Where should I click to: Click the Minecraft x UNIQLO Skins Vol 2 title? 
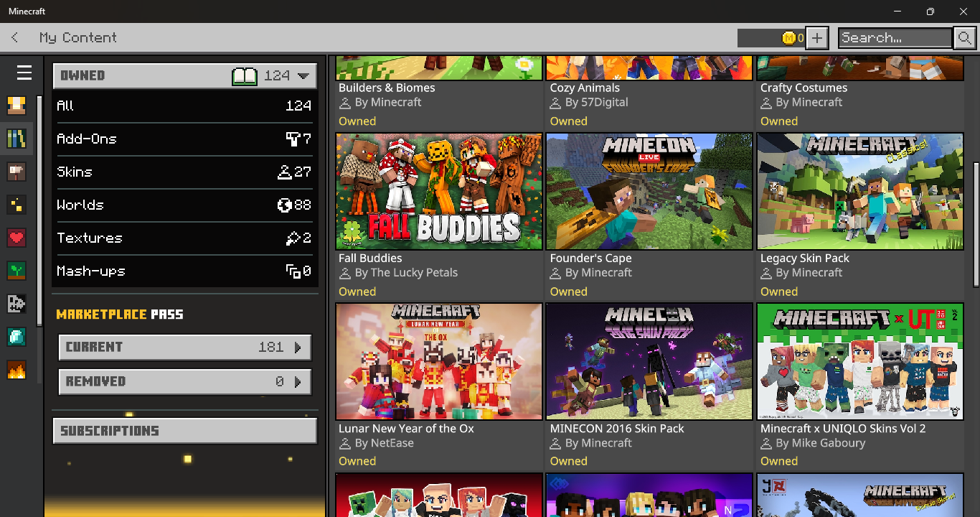[843, 428]
